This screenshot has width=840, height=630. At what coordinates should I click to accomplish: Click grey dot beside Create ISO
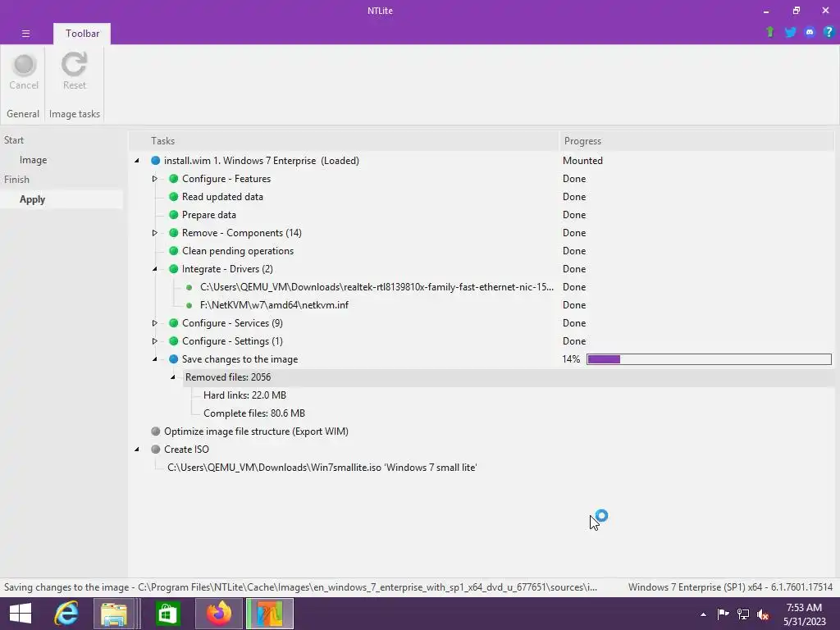point(155,450)
